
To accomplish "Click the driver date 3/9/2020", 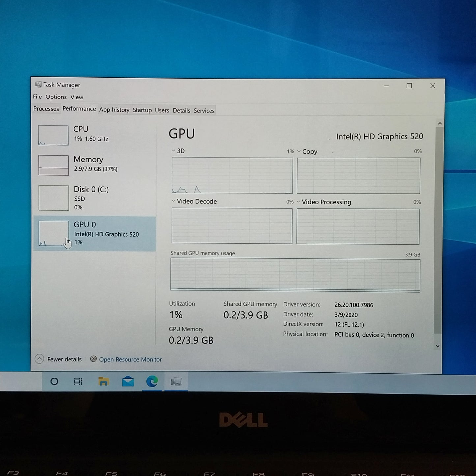I will click(346, 315).
